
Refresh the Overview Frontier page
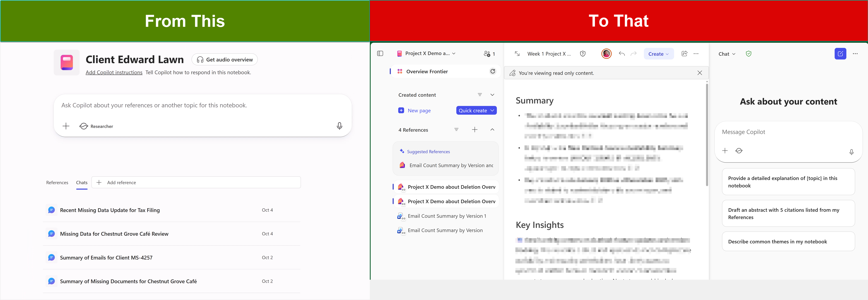pos(493,71)
